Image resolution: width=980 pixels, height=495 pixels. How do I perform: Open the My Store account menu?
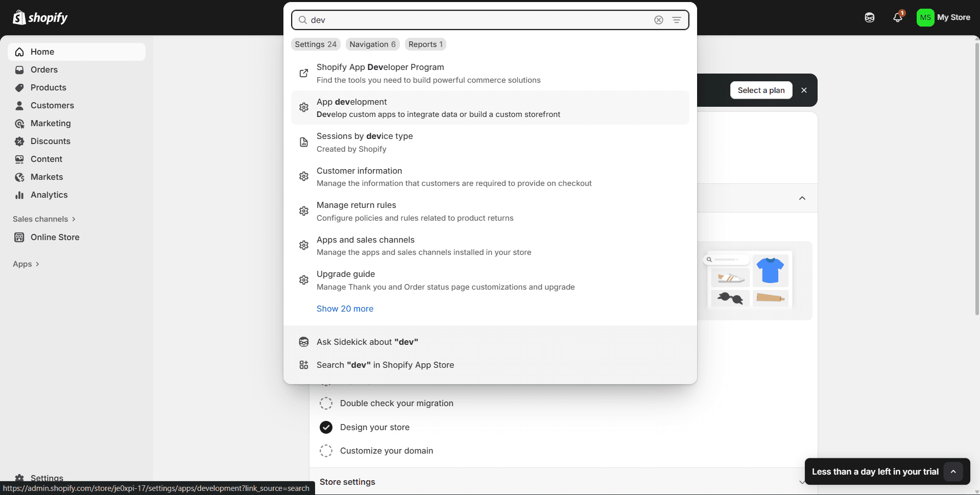pyautogui.click(x=944, y=17)
